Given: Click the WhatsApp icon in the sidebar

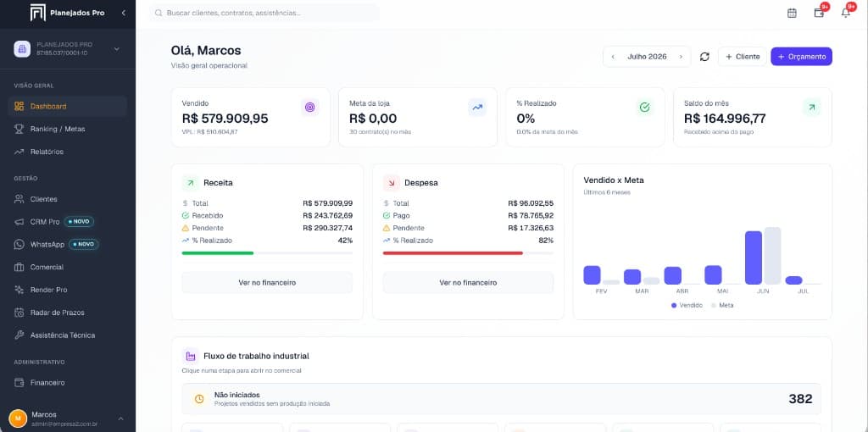Looking at the screenshot, I should (x=19, y=245).
